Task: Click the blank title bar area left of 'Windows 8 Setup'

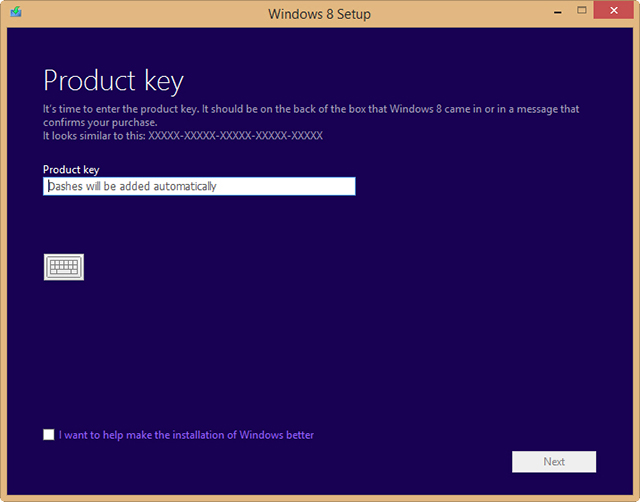Action: click(x=143, y=14)
